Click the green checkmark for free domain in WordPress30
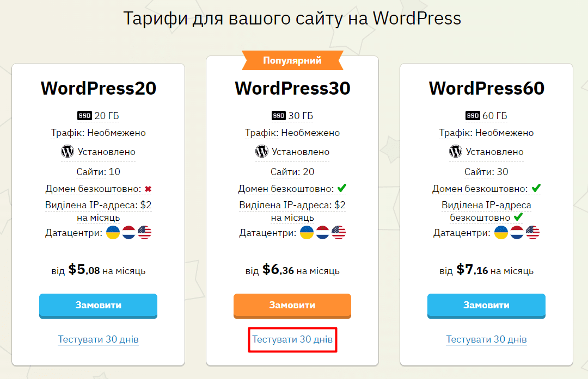The image size is (588, 379). tap(341, 188)
